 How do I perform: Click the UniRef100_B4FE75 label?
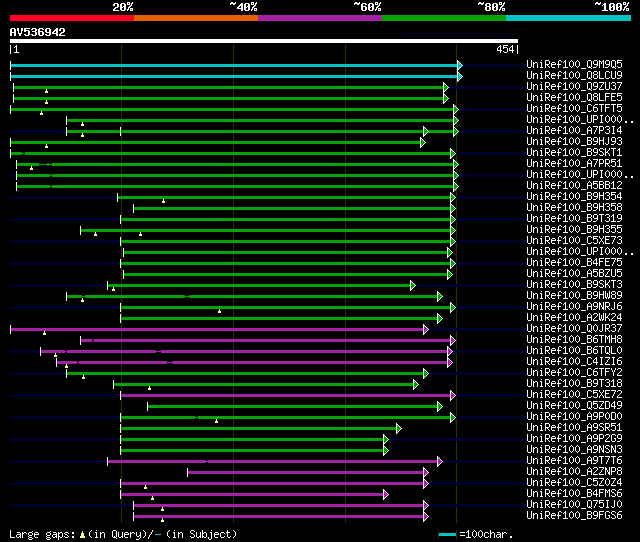(x=574, y=262)
